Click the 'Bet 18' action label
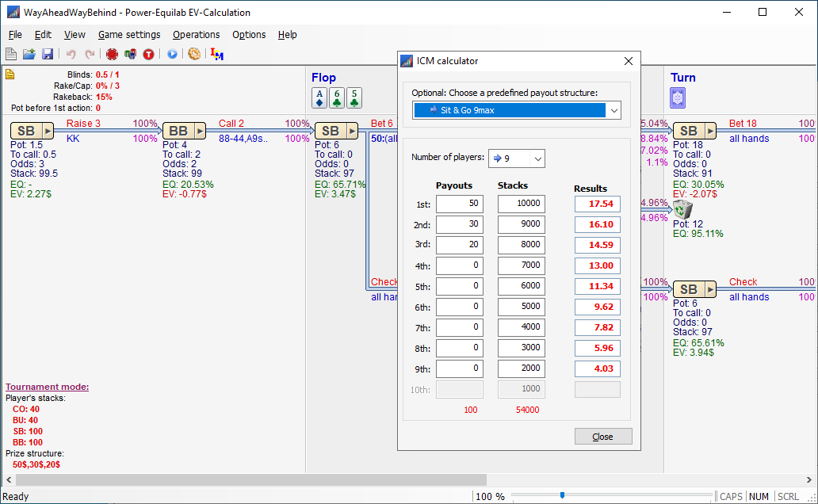The image size is (818, 504). click(743, 124)
